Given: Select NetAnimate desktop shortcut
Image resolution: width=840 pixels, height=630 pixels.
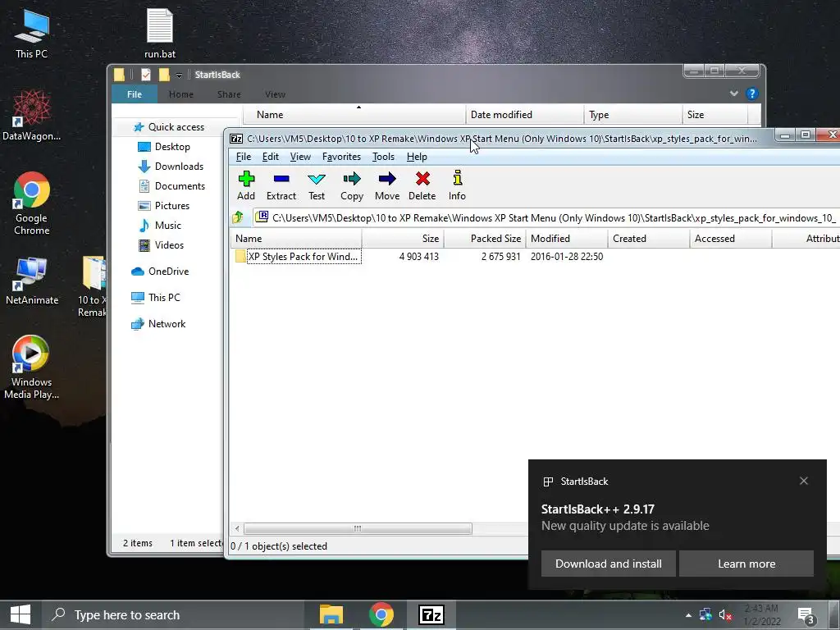Looking at the screenshot, I should coord(32,281).
